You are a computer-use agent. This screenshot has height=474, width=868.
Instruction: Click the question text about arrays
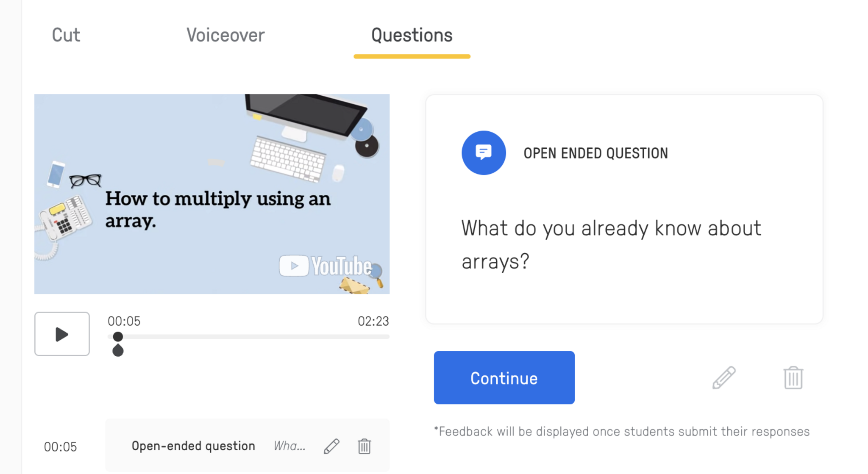tap(611, 244)
